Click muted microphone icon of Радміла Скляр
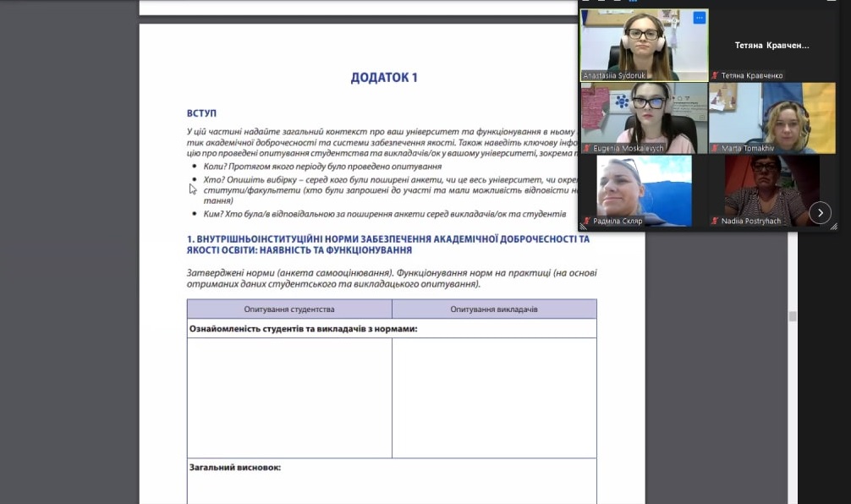The height and width of the screenshot is (504, 851). coord(587,221)
